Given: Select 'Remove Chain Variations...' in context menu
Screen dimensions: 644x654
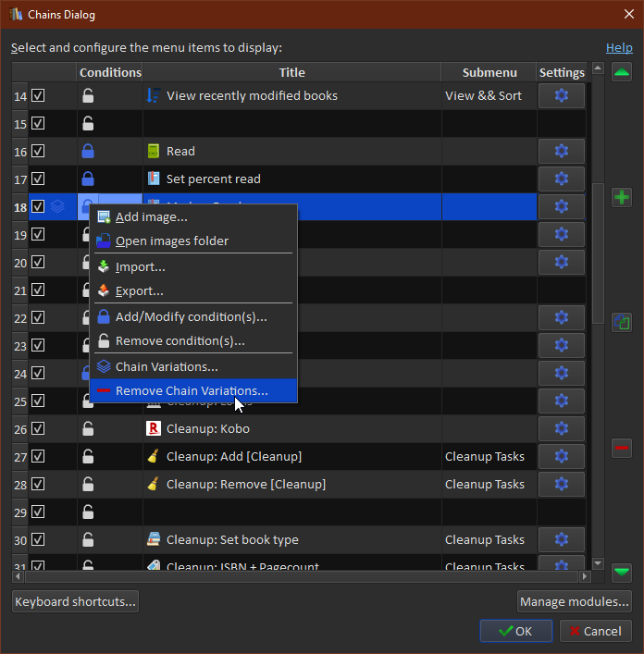Looking at the screenshot, I should (192, 391).
